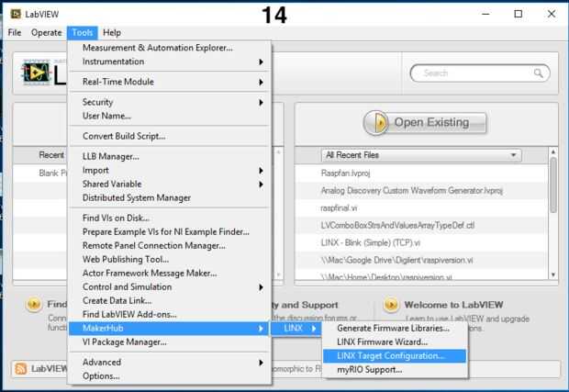
Task: Select Generate Firmware Libraries...
Action: (x=395, y=329)
